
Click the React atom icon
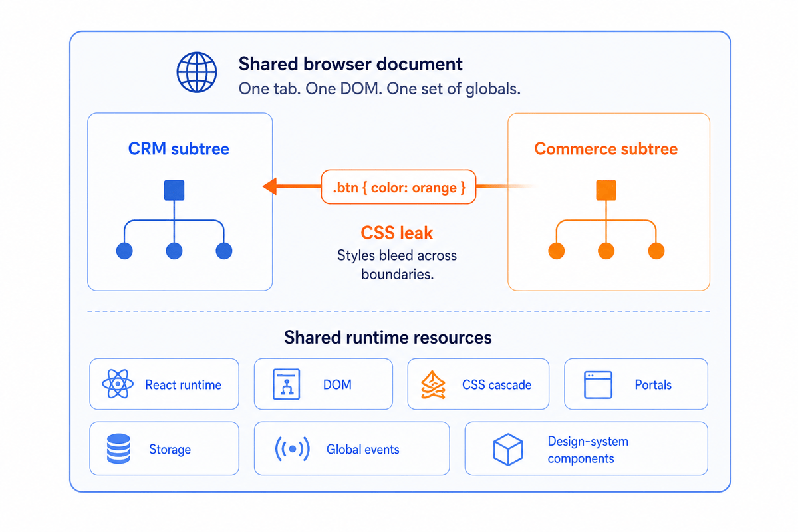118,384
